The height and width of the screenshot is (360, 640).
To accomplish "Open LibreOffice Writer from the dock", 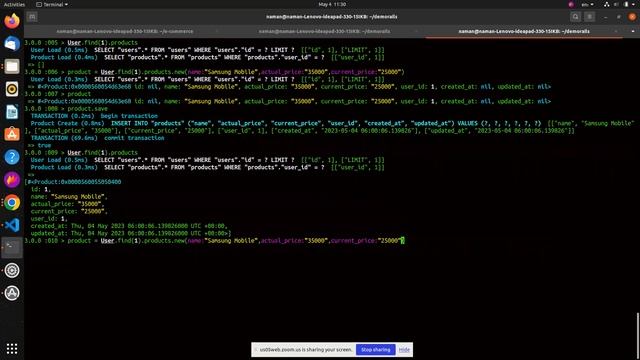I will 12,111.
